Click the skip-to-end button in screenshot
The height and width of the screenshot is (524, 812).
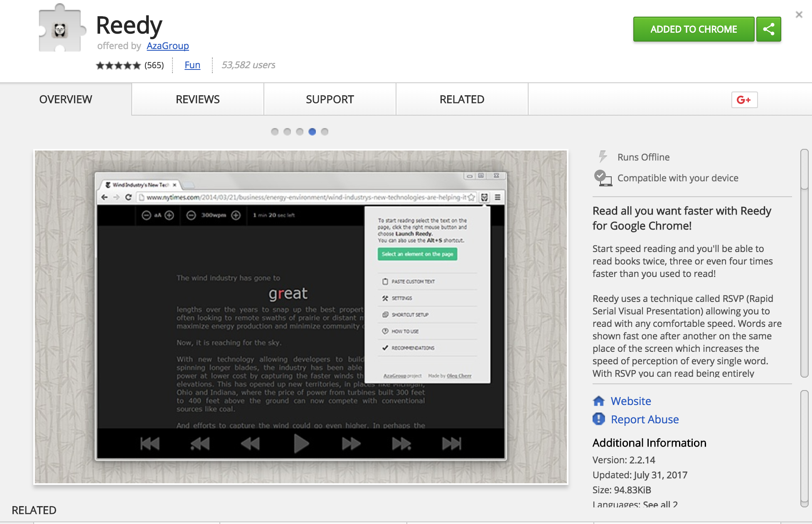click(452, 444)
